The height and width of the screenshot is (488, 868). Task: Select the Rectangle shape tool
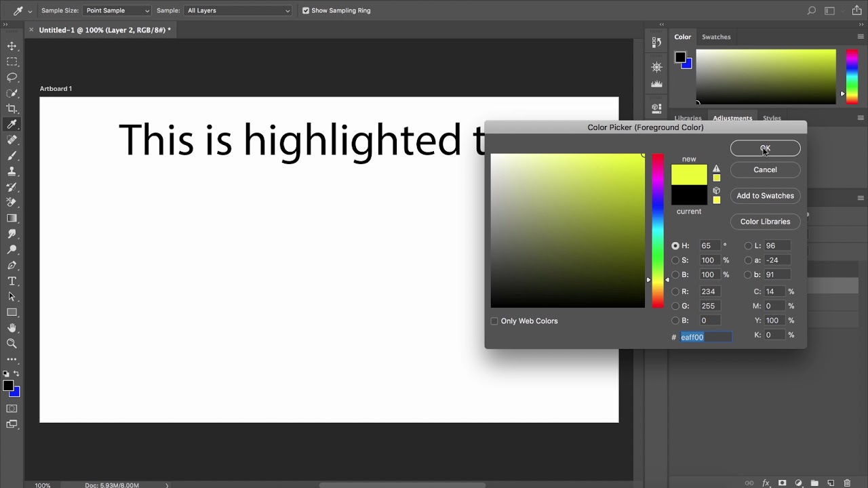[x=12, y=312]
